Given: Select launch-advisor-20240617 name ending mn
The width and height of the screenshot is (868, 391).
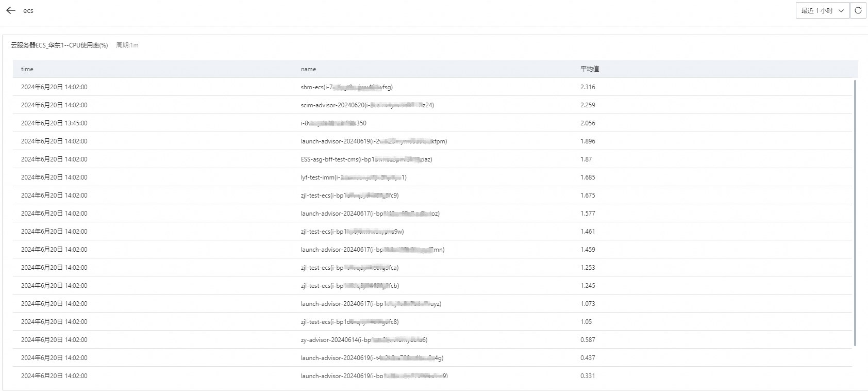Looking at the screenshot, I should tap(373, 250).
